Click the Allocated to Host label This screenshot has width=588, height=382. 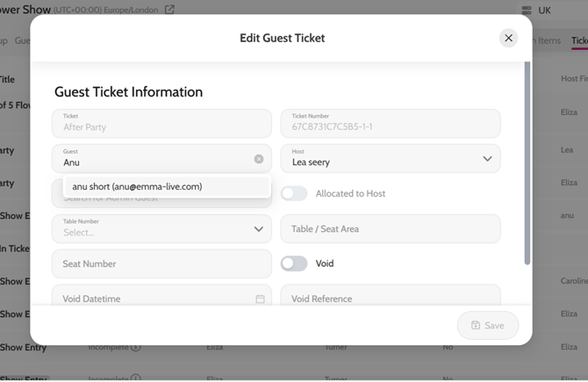pos(350,193)
